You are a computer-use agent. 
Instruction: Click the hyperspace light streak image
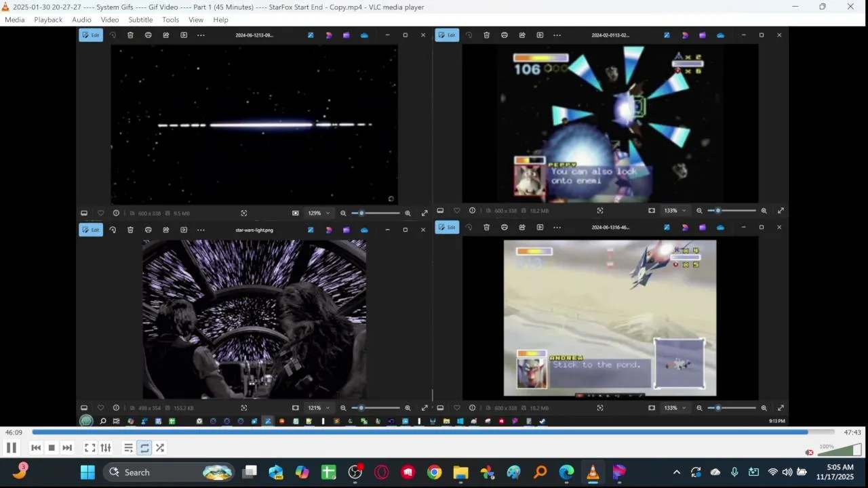pyautogui.click(x=254, y=124)
